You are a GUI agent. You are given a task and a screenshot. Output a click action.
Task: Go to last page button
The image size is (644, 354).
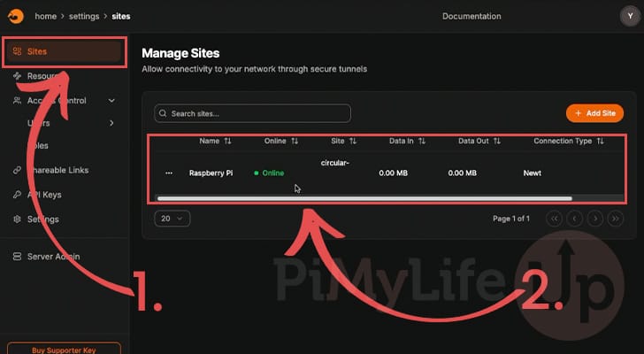tap(616, 219)
